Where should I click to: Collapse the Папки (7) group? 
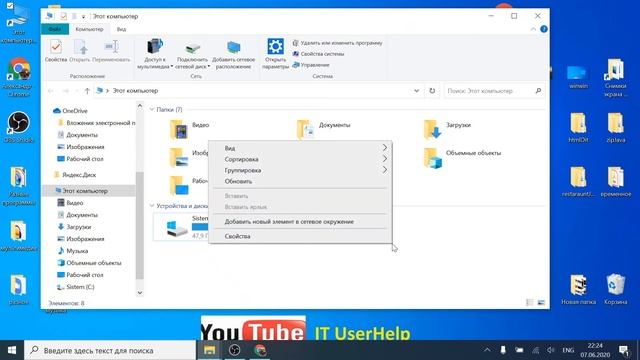(152, 109)
